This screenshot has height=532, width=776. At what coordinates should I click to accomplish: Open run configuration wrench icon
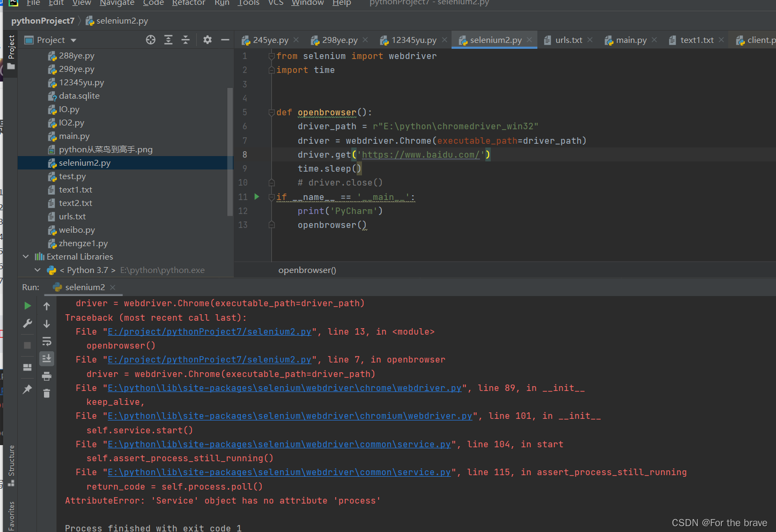(x=27, y=323)
